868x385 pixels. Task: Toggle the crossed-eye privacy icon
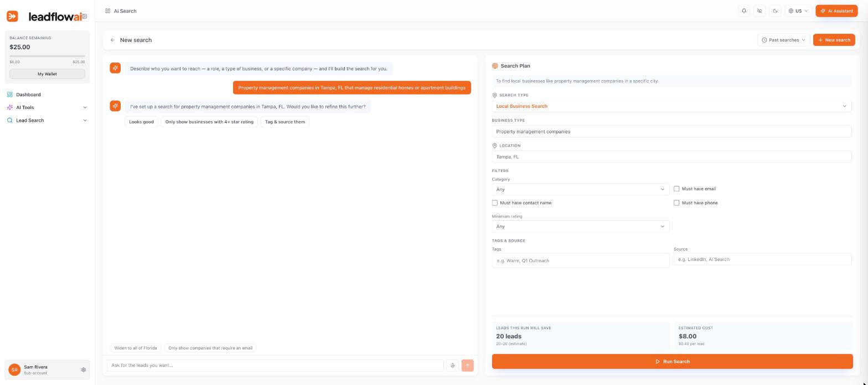coord(759,11)
